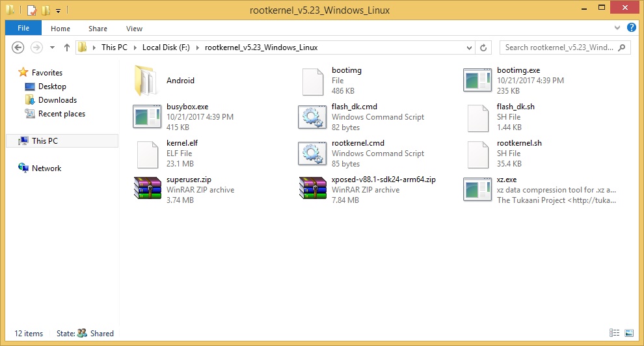Select the flash_dk.cmd script icon
The image size is (644, 346).
(x=312, y=117)
